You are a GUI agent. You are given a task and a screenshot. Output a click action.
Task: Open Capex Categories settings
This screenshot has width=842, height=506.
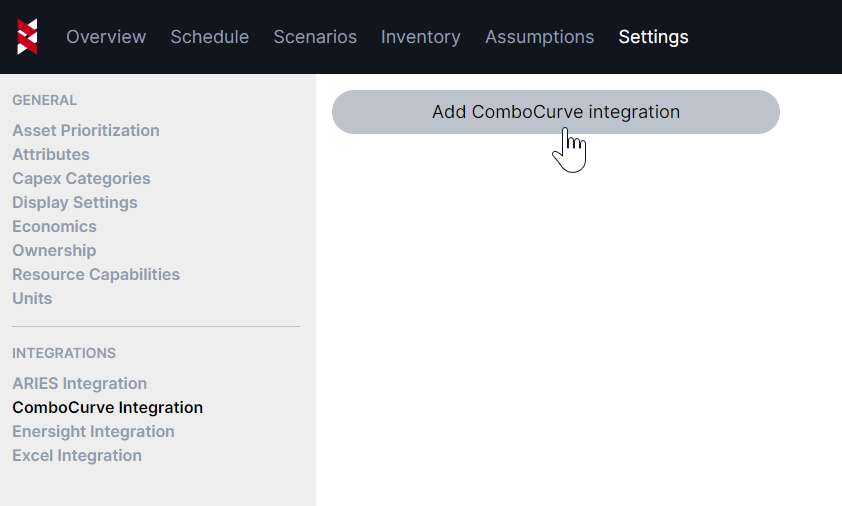click(81, 179)
